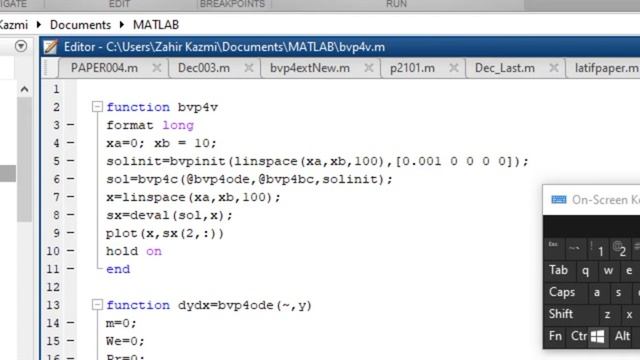Viewport: 640px width, 360px height.
Task: Click the w key on on-screen keyboard
Action: (608, 270)
